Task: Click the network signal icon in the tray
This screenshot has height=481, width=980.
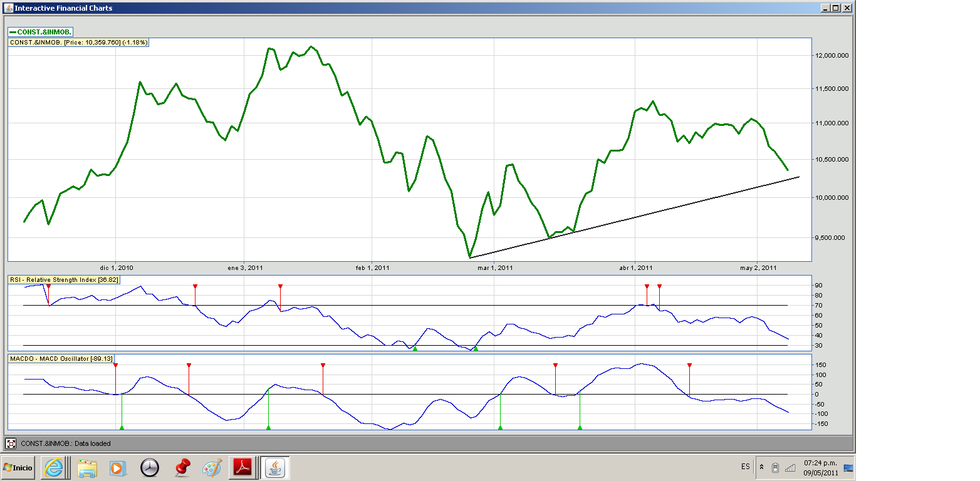Action: 790,468
